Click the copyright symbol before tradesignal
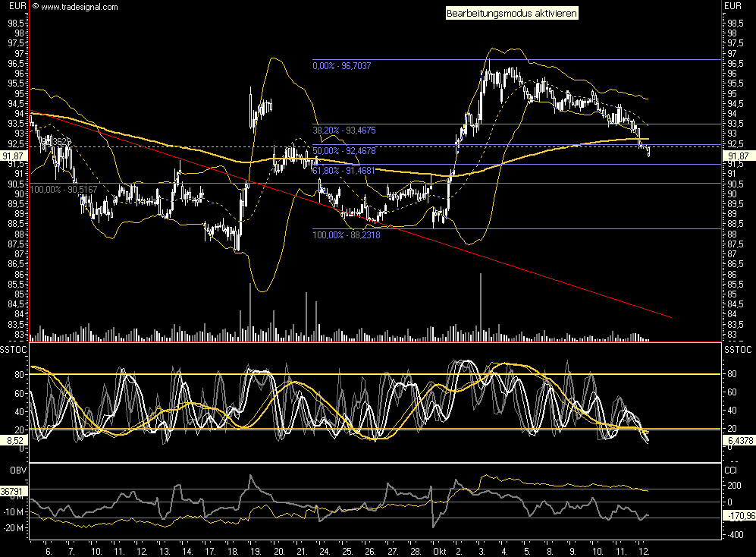The image size is (756, 557). (35, 7)
